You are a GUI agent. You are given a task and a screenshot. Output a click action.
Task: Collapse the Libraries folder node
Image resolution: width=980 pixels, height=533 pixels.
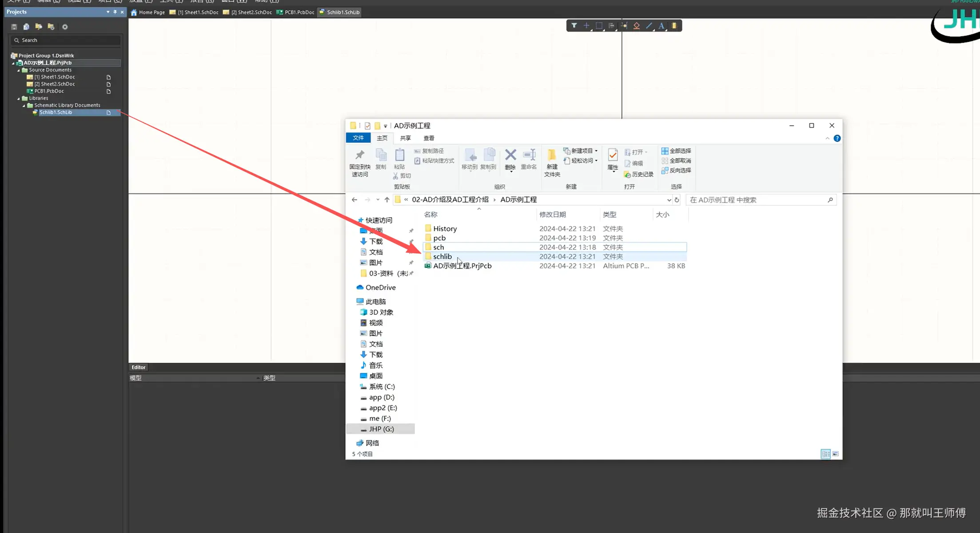19,98
